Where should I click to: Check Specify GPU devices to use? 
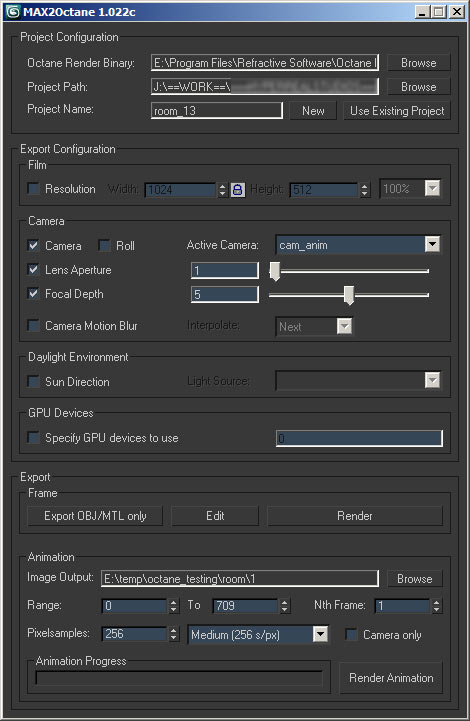(x=33, y=437)
